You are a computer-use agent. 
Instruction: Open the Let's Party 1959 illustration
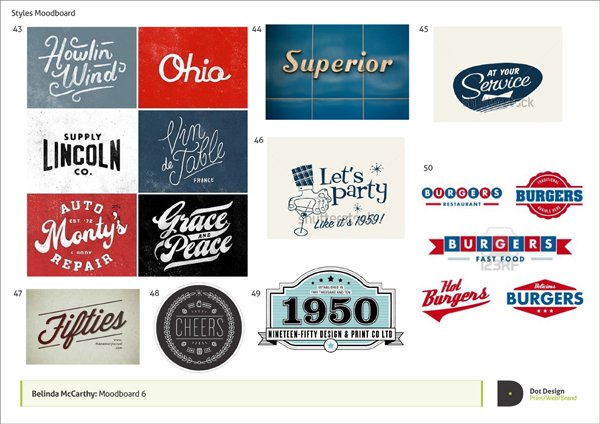(x=335, y=187)
